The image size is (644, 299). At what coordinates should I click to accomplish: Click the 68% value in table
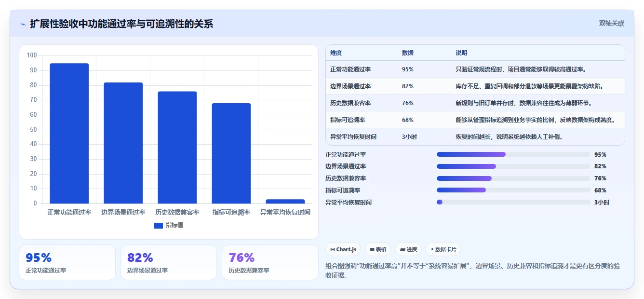[407, 120]
